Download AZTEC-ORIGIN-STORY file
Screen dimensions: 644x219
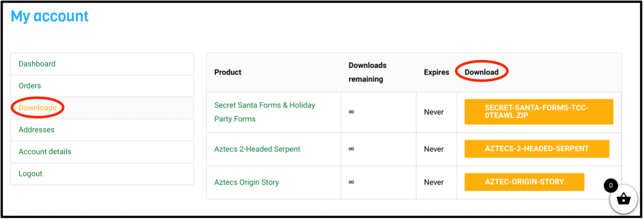coord(524,182)
